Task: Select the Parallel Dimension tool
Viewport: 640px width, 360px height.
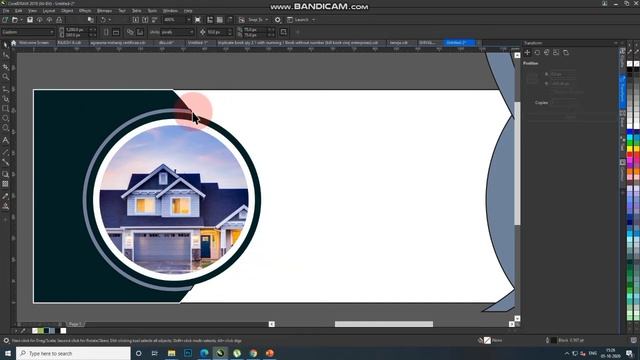Action: point(5,152)
